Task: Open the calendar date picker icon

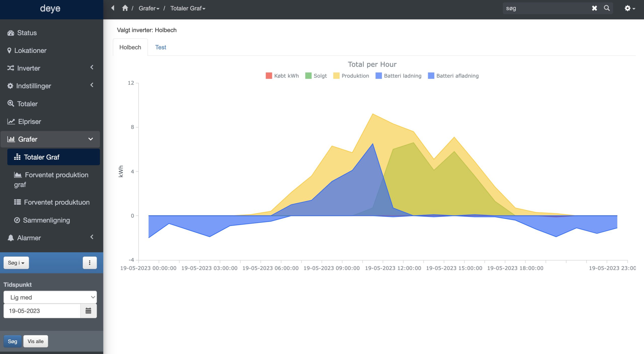Action: click(88, 311)
